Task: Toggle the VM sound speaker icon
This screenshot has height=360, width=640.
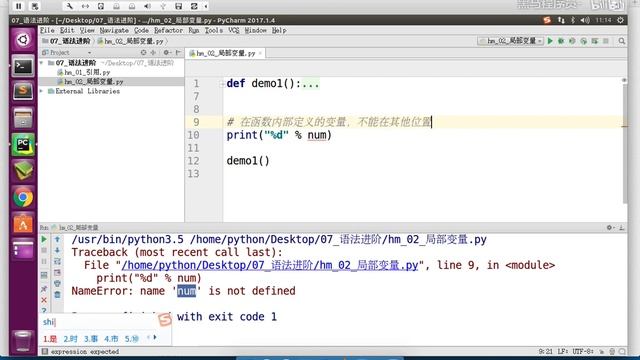Action: (x=147, y=6)
